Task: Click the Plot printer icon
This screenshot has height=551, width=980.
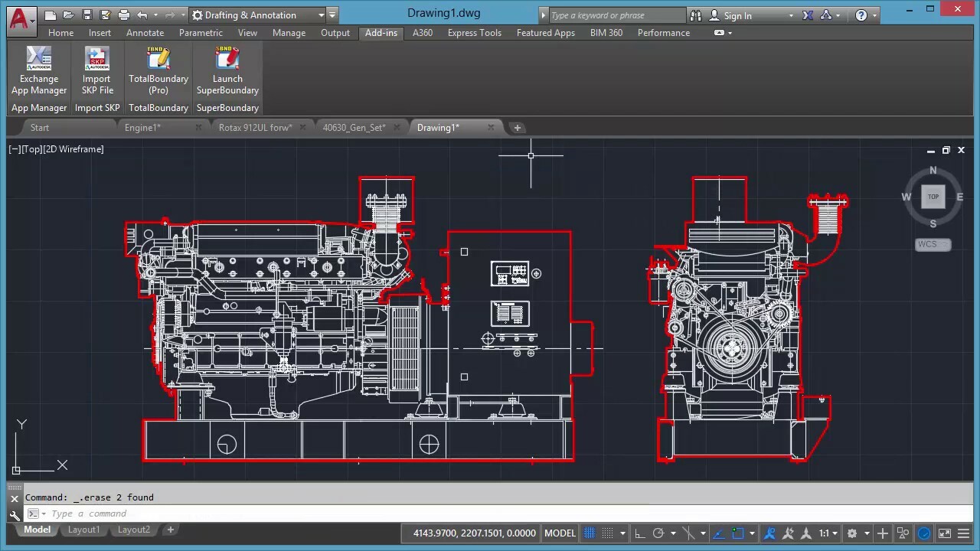Action: pyautogui.click(x=123, y=15)
